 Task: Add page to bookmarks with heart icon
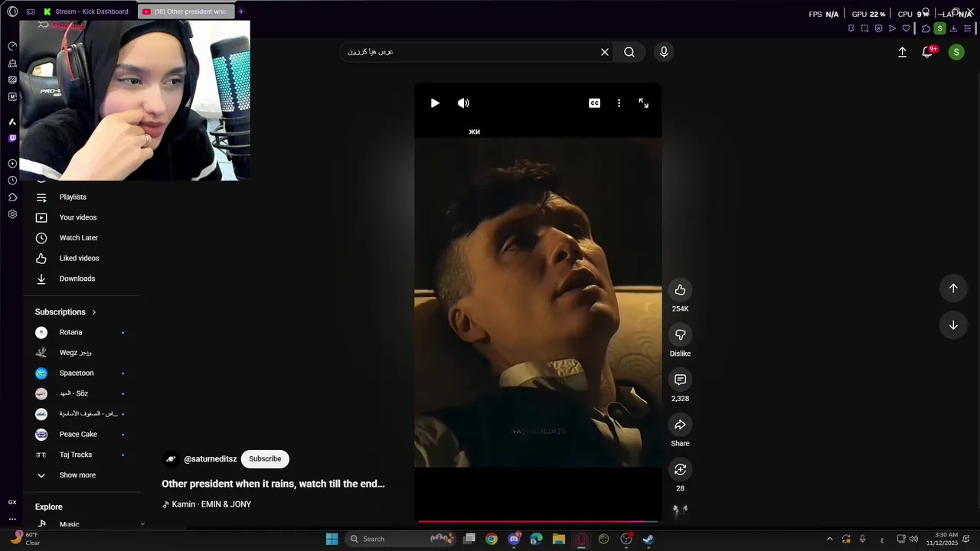click(x=906, y=28)
